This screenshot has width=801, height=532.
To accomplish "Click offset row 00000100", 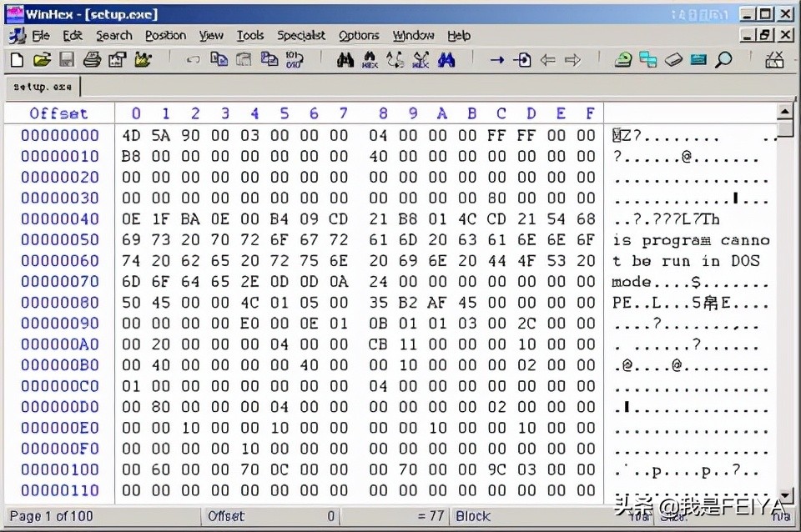I will [60, 469].
